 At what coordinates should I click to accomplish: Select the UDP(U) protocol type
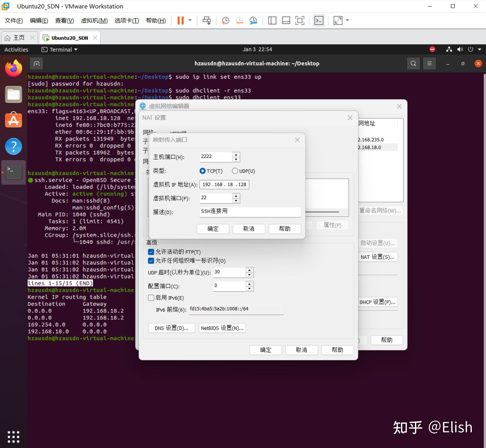pos(235,171)
